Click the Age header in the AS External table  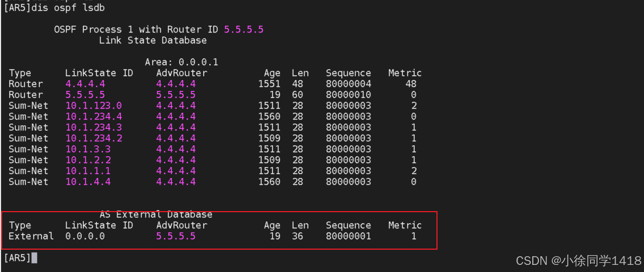click(x=272, y=225)
